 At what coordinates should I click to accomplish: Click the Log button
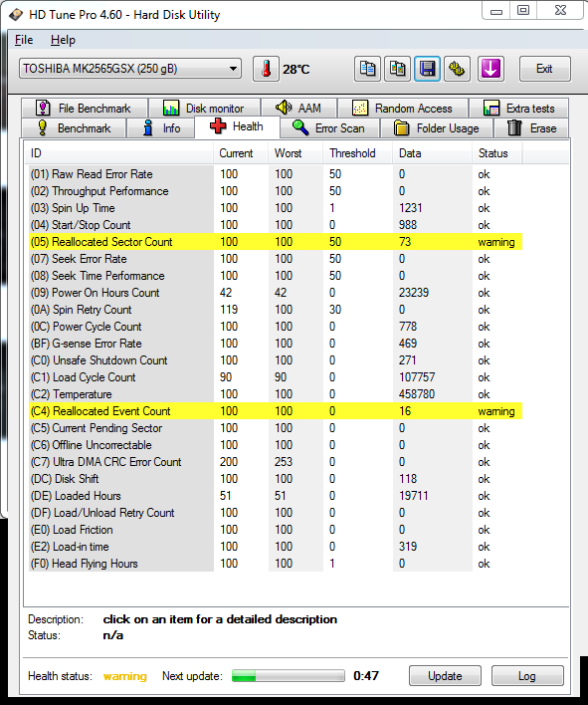click(x=527, y=676)
